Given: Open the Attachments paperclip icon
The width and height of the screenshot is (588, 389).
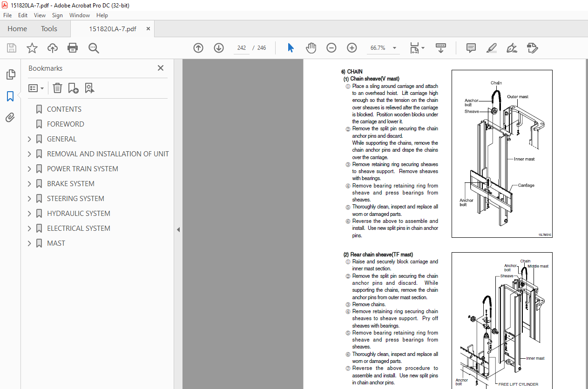Looking at the screenshot, I should (10, 117).
